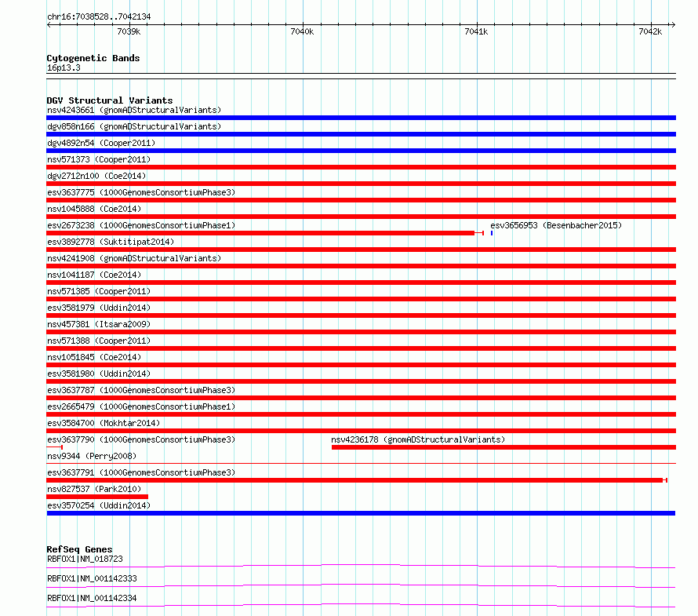698x616 pixels.
Task: Click nsv571388 (Cooper2011) label
Action: [x=99, y=341]
